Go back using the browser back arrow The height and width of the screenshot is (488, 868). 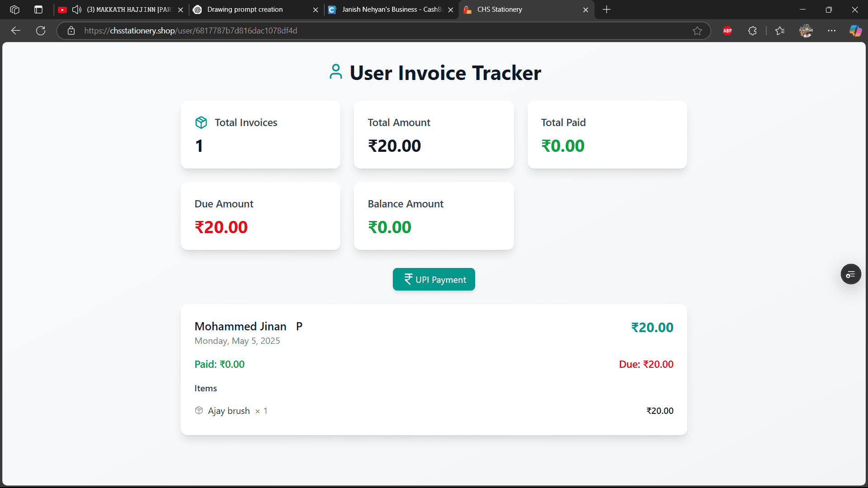[16, 31]
